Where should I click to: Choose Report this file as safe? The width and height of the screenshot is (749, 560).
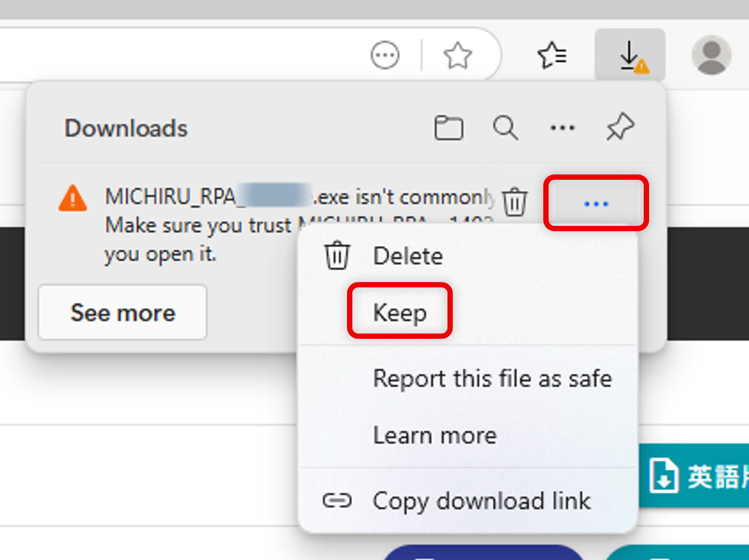coord(492,378)
